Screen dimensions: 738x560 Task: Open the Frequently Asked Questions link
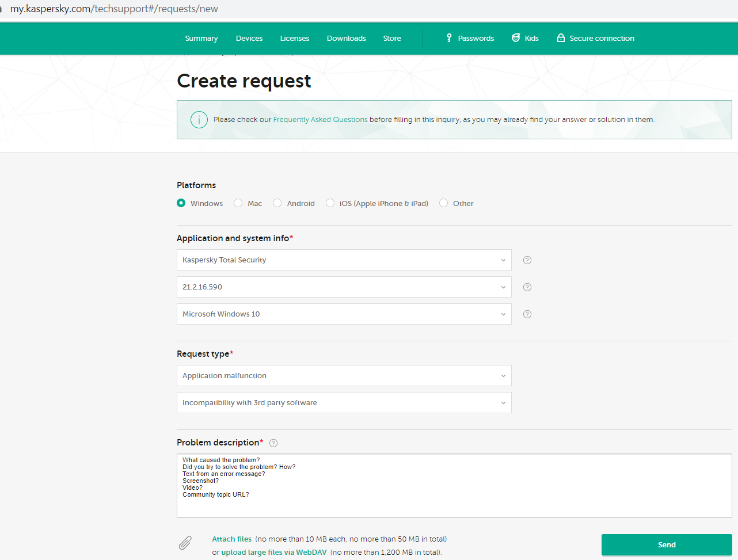(x=321, y=120)
